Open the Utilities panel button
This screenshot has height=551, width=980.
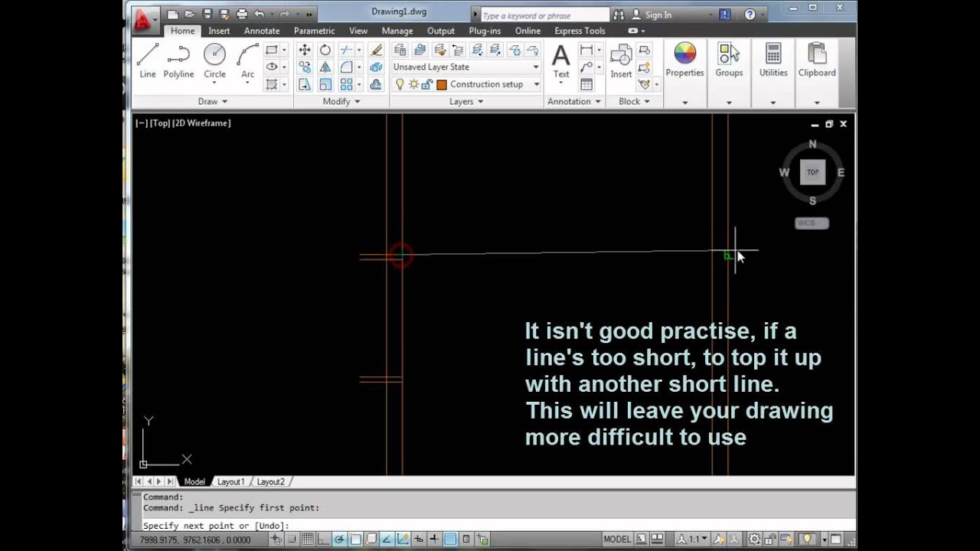[773, 60]
